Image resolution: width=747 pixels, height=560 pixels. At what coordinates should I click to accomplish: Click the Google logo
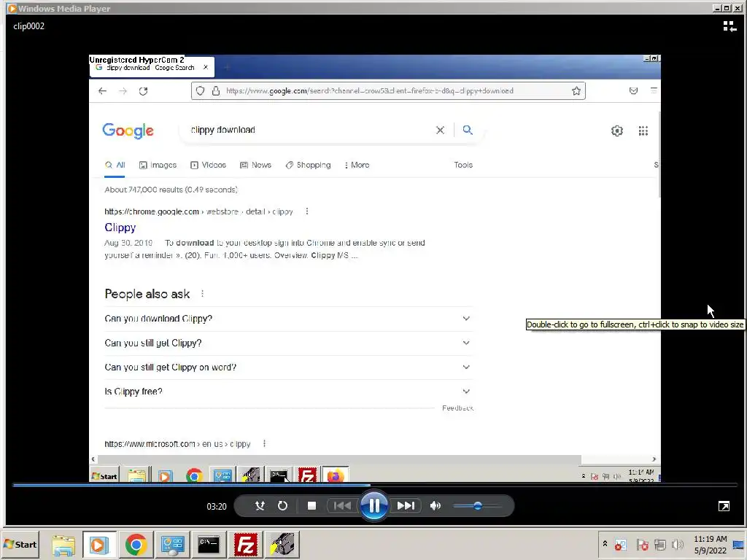pos(128,131)
